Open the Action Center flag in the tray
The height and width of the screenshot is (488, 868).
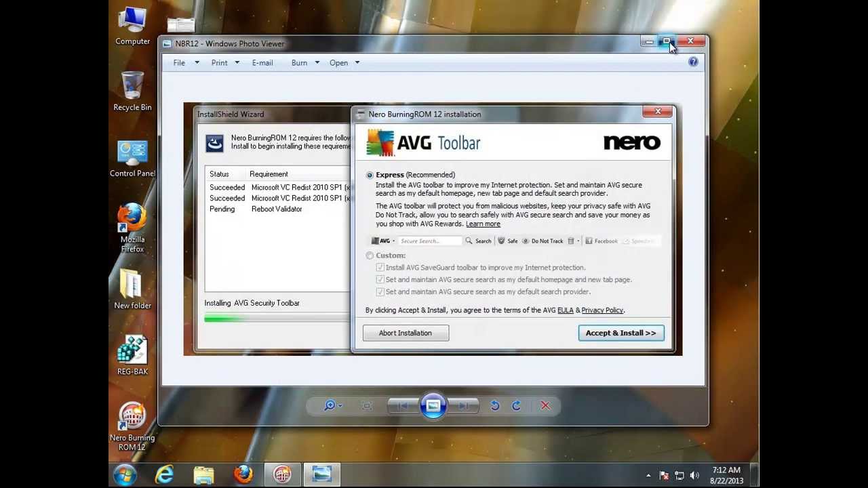click(664, 476)
